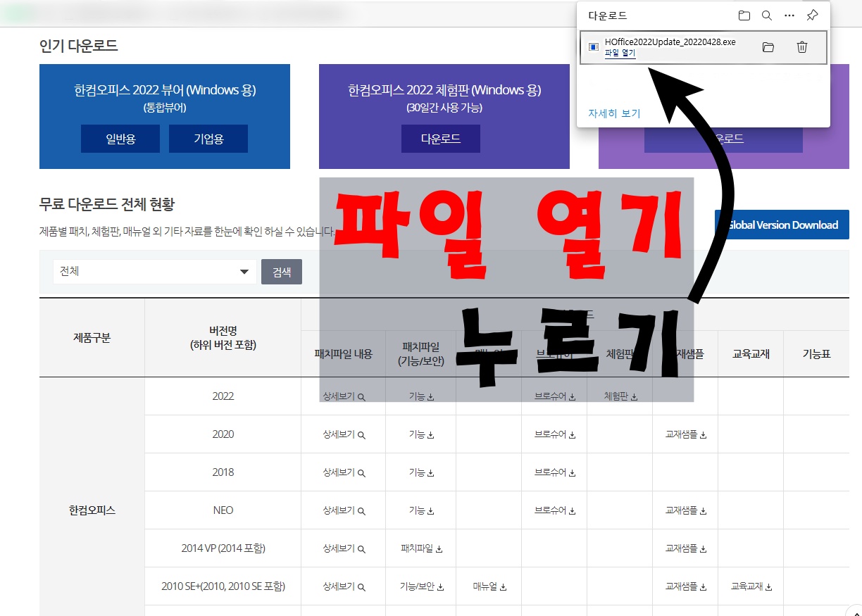Click the (30일간 사용 가능) subtitle text
Screen dimensions: 862x616
[x=444, y=108]
